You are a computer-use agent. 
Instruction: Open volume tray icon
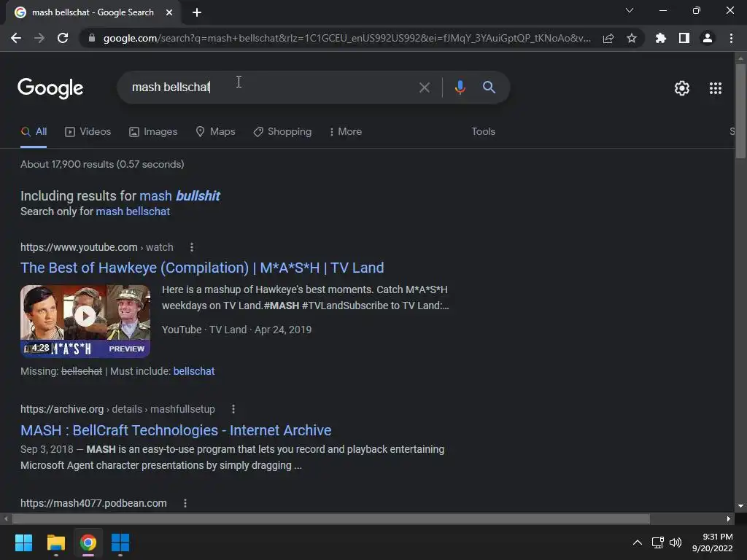[676, 542]
